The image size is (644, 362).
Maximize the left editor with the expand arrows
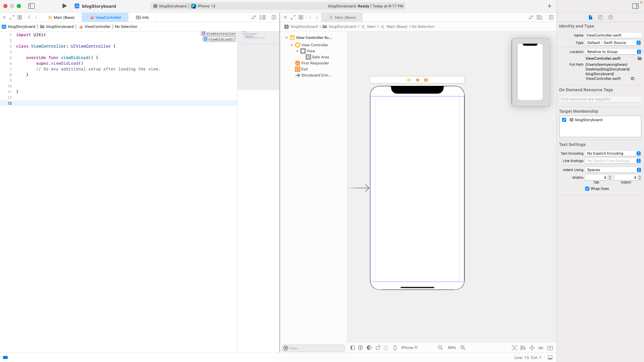[12, 17]
